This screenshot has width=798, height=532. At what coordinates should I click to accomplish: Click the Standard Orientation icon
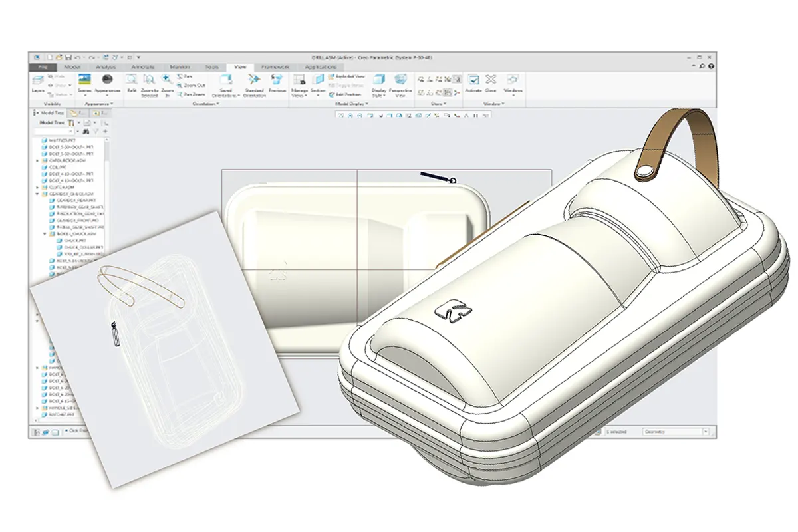pos(254,80)
